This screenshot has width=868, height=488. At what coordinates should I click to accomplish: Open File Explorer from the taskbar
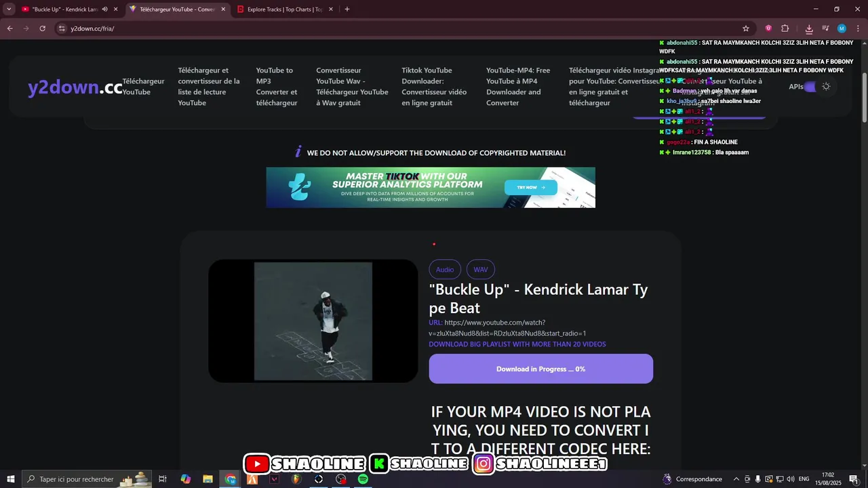[x=208, y=479]
